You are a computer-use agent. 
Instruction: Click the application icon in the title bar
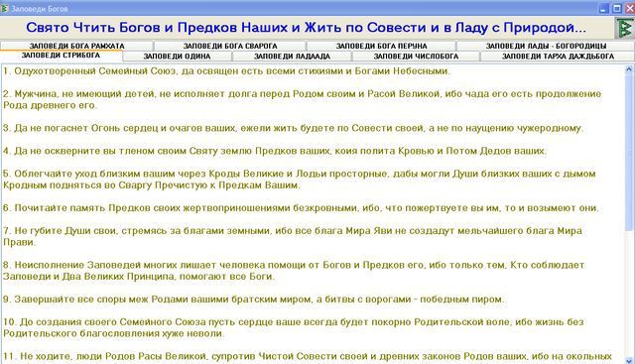(4, 8)
